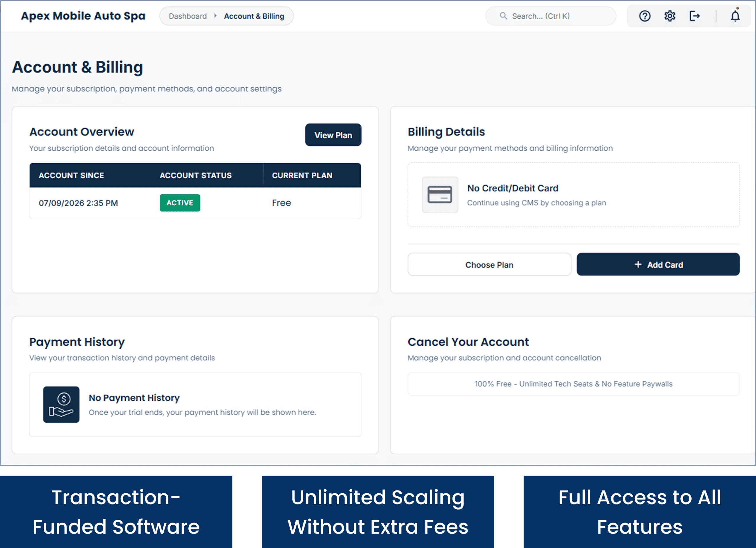The width and height of the screenshot is (756, 548).
Task: Click the Add Card button
Action: (x=658, y=264)
